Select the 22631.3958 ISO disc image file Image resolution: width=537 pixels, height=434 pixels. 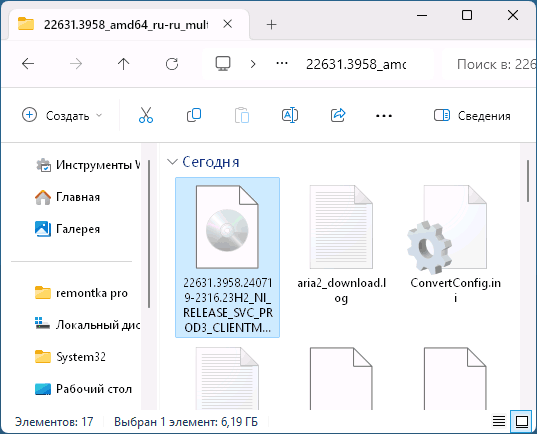click(x=227, y=258)
